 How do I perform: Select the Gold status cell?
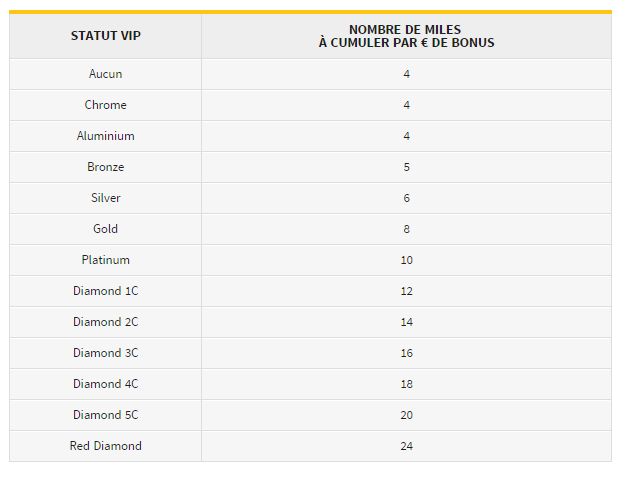click(x=106, y=229)
